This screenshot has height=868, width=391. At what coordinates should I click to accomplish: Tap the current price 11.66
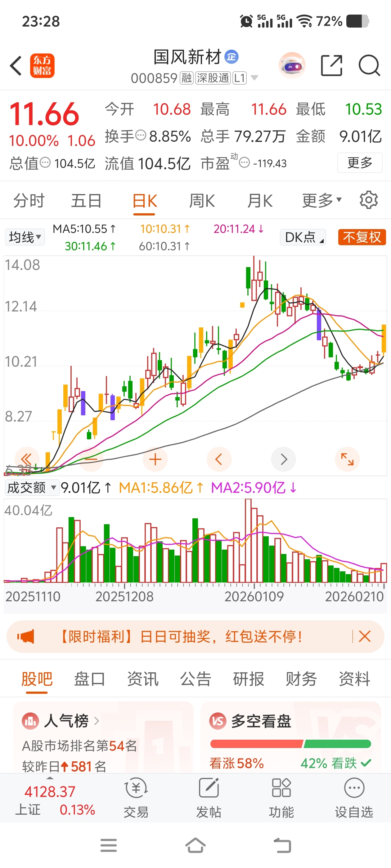tap(44, 114)
